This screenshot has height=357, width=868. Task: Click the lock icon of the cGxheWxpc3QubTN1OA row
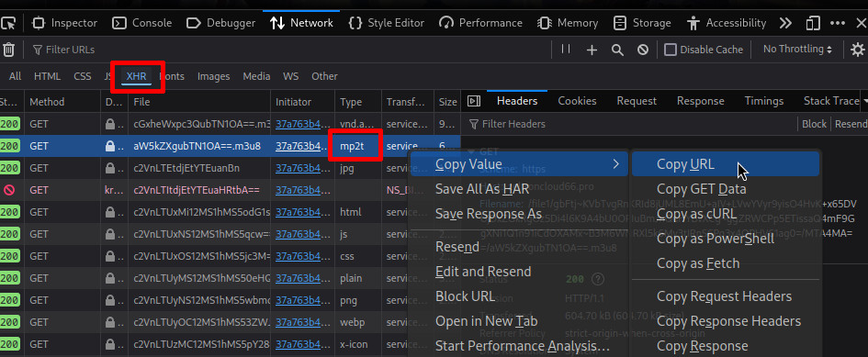(110, 124)
